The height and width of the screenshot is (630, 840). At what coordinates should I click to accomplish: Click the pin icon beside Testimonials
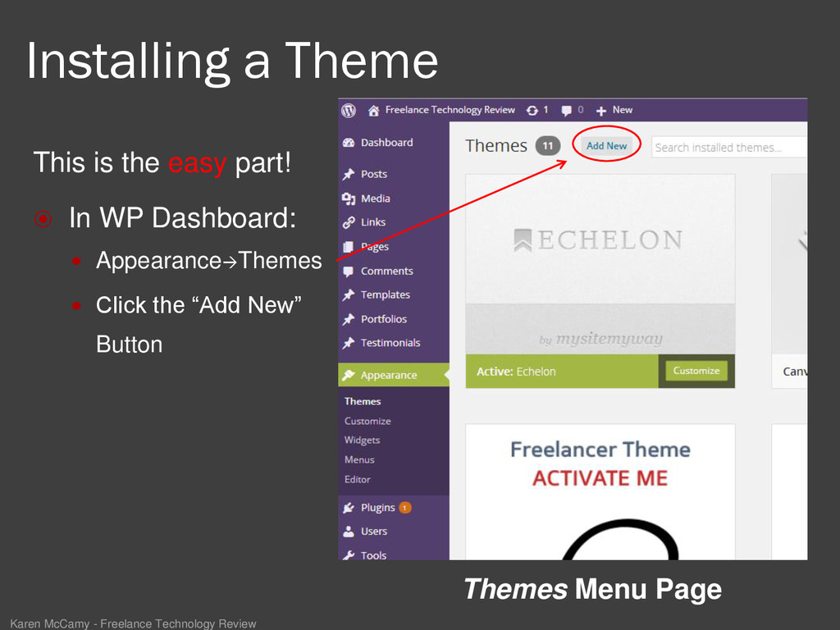(349, 343)
